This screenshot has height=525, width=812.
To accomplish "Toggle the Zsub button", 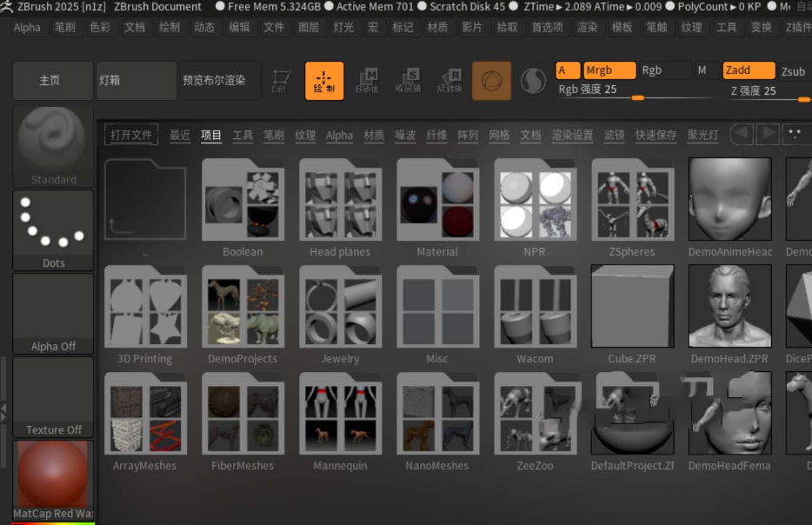I will click(795, 71).
